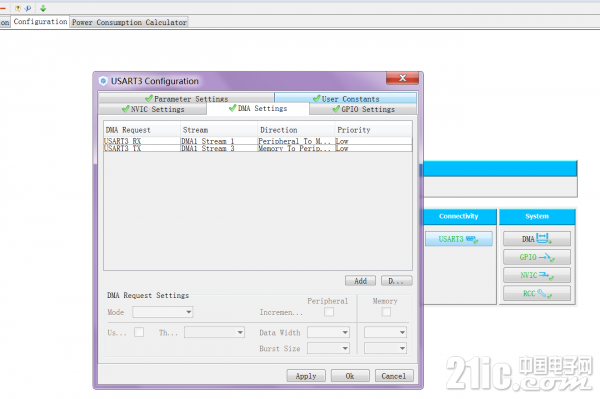This screenshot has height=399, width=600.
Task: Open RCC configuration in System panel
Action: pyautogui.click(x=536, y=293)
